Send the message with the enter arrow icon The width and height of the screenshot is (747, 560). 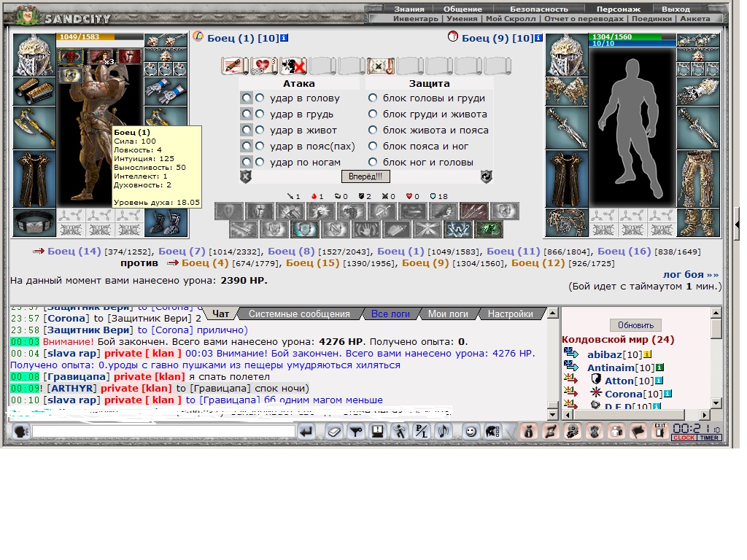[x=306, y=432]
